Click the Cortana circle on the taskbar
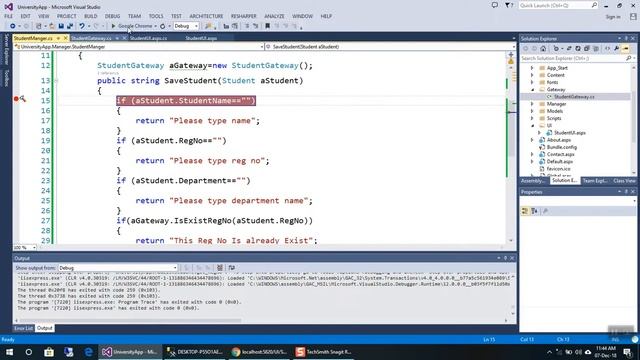This screenshot has height=360, width=640. click(29, 352)
